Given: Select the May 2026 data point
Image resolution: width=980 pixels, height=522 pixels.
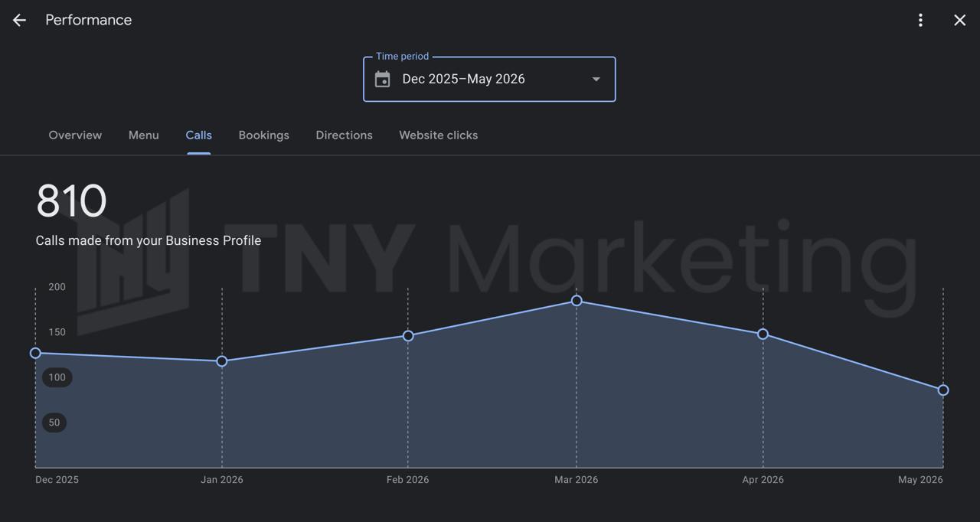Looking at the screenshot, I should point(943,390).
